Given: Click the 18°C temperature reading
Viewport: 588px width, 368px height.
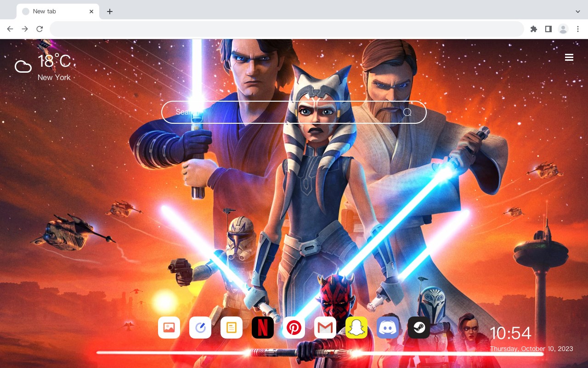Looking at the screenshot, I should 54,61.
